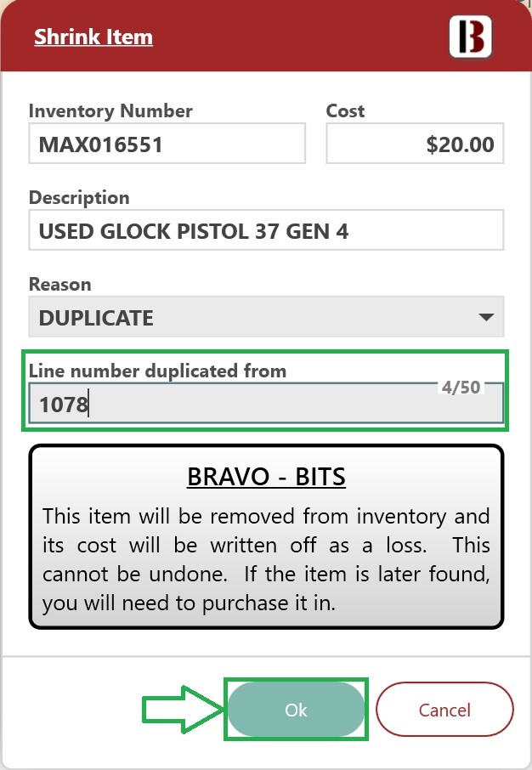Click the Description label
The width and height of the screenshot is (532, 770).
pyautogui.click(x=79, y=197)
